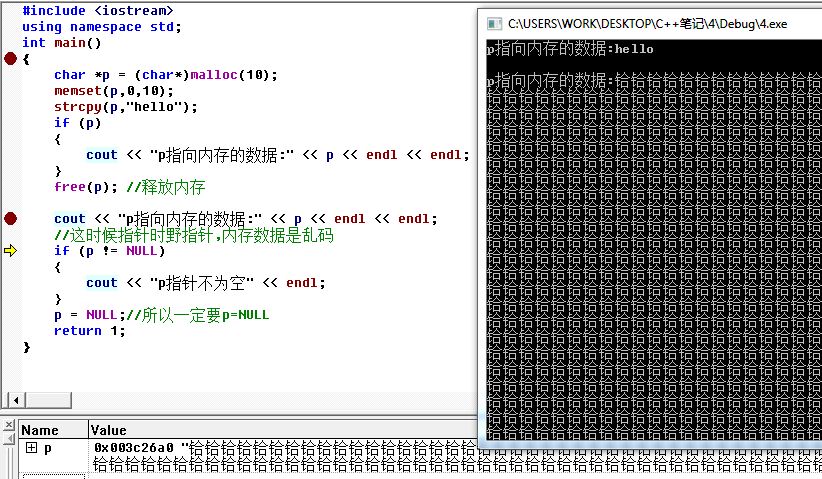Click the console window icon
Viewport: 822px width, 479px height.
coord(494,24)
